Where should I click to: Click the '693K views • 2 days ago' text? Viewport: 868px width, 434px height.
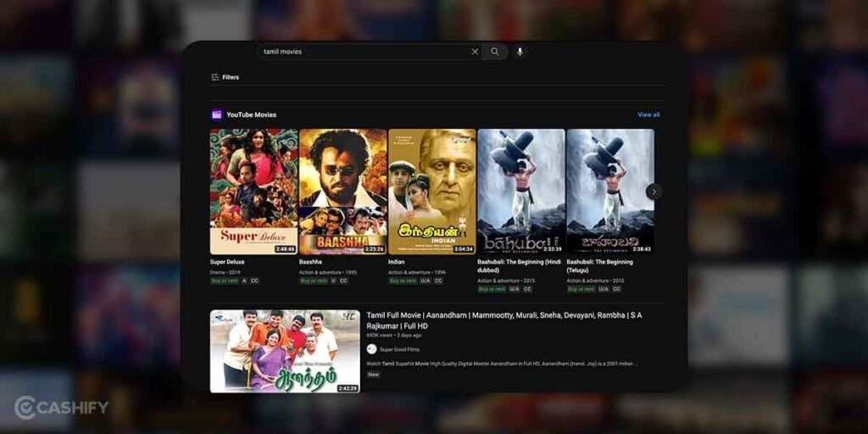click(393, 336)
